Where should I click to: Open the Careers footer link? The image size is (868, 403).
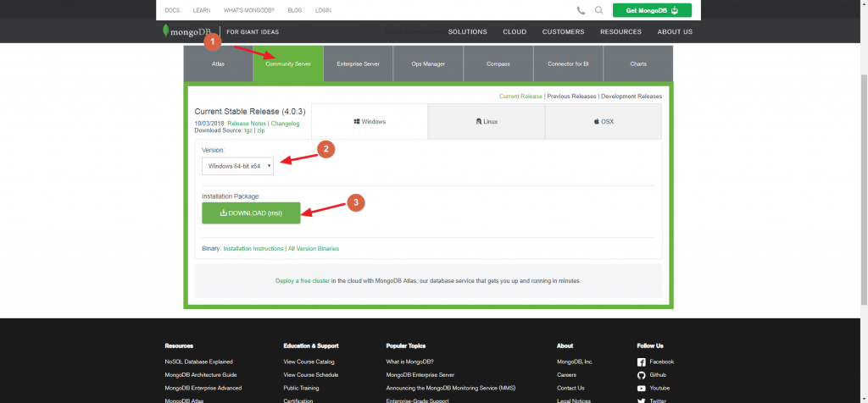[x=566, y=375]
